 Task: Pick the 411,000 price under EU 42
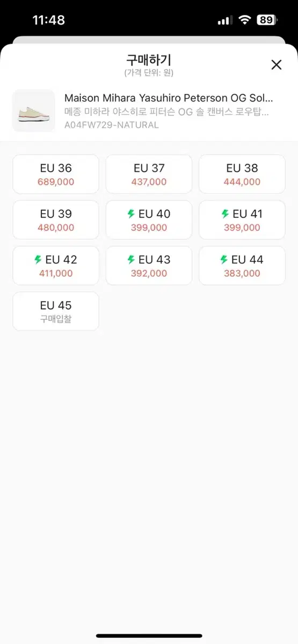click(56, 273)
